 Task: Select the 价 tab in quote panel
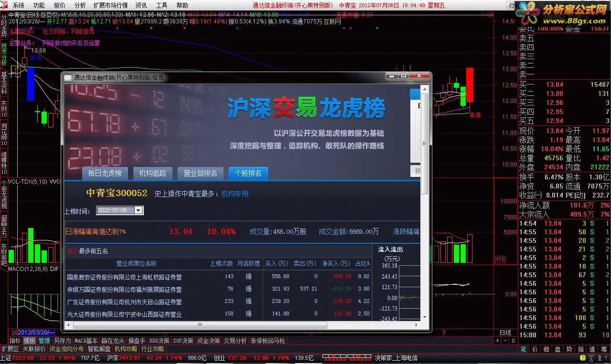(x=535, y=349)
